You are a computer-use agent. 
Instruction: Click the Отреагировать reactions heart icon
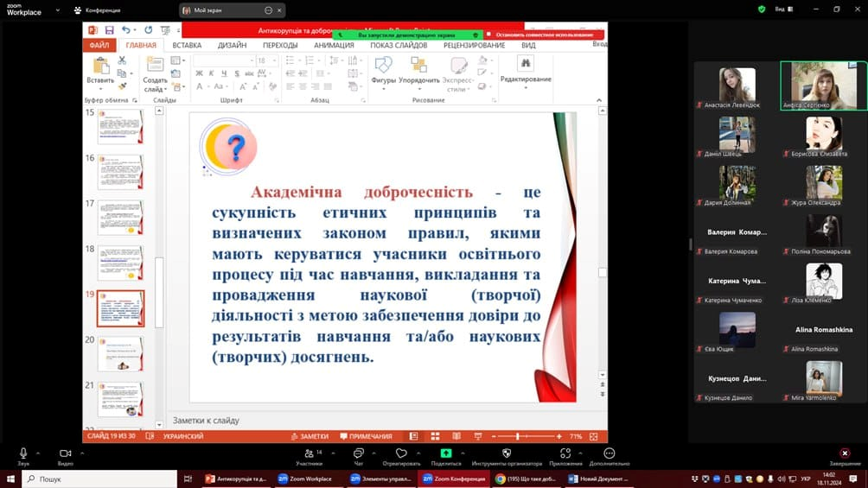click(x=400, y=453)
